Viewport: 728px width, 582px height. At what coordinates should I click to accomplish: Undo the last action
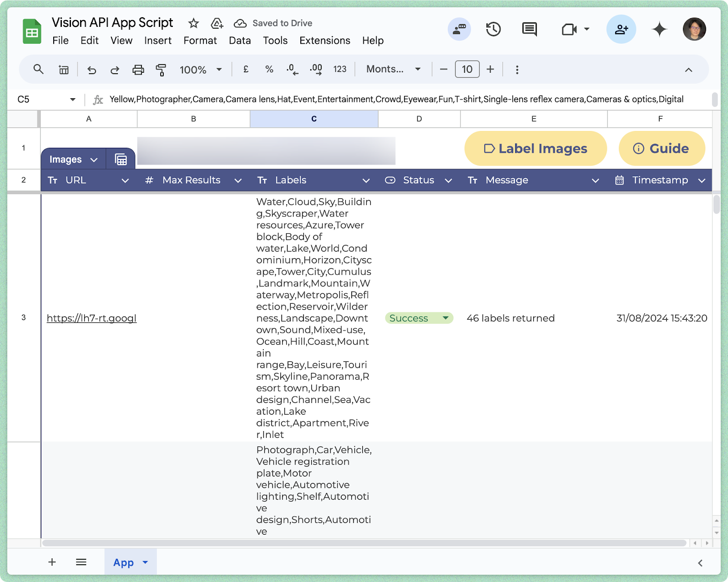(x=91, y=70)
